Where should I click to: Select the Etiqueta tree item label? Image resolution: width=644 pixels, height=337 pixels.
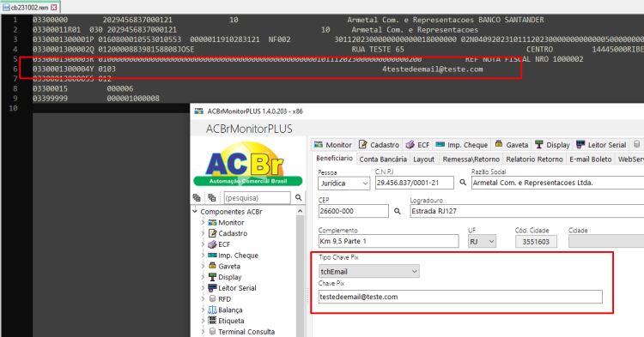pos(231,321)
